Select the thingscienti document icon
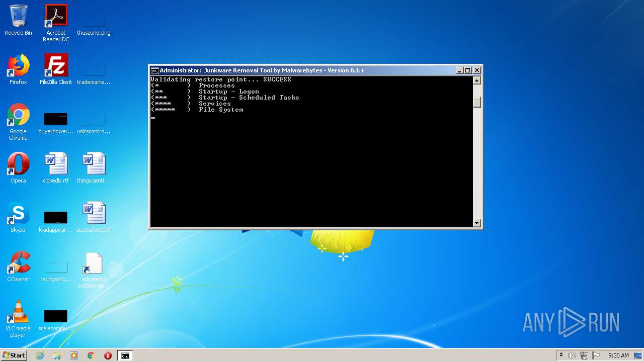This screenshot has width=644, height=362. coord(94,168)
